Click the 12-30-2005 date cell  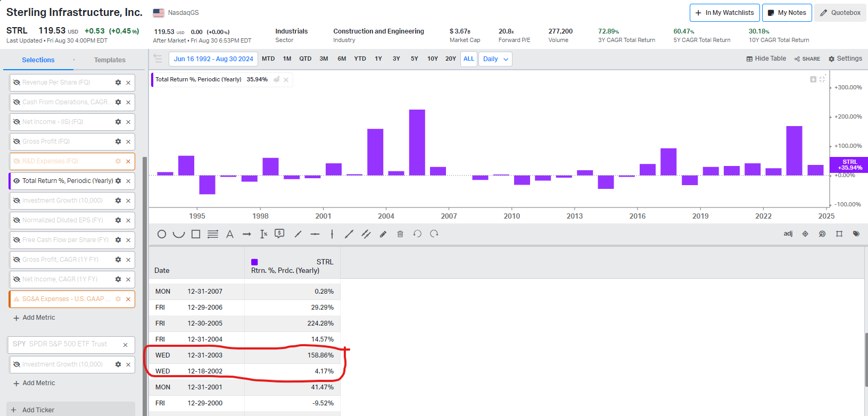(205, 323)
